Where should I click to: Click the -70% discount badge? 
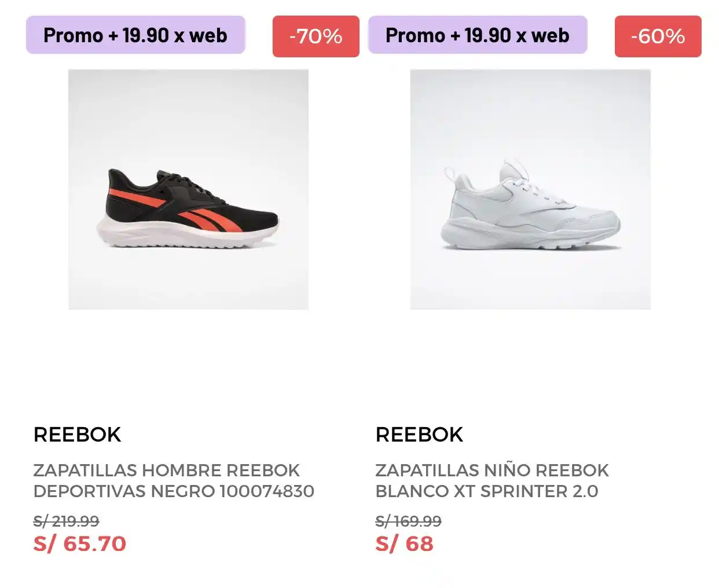tap(316, 36)
